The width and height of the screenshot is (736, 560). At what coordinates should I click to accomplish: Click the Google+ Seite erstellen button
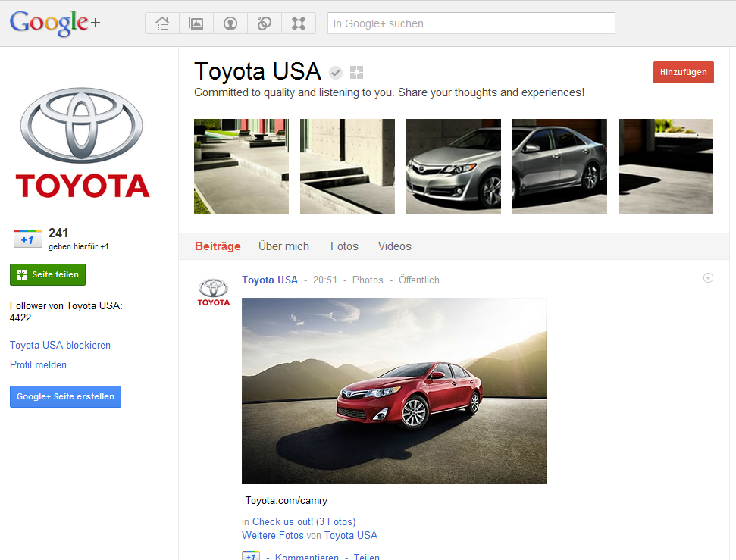tap(66, 396)
